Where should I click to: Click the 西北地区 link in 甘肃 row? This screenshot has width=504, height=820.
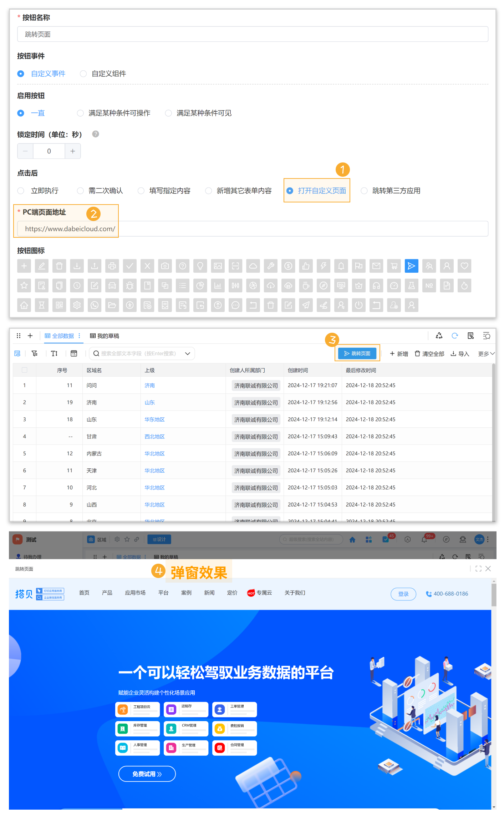(154, 437)
